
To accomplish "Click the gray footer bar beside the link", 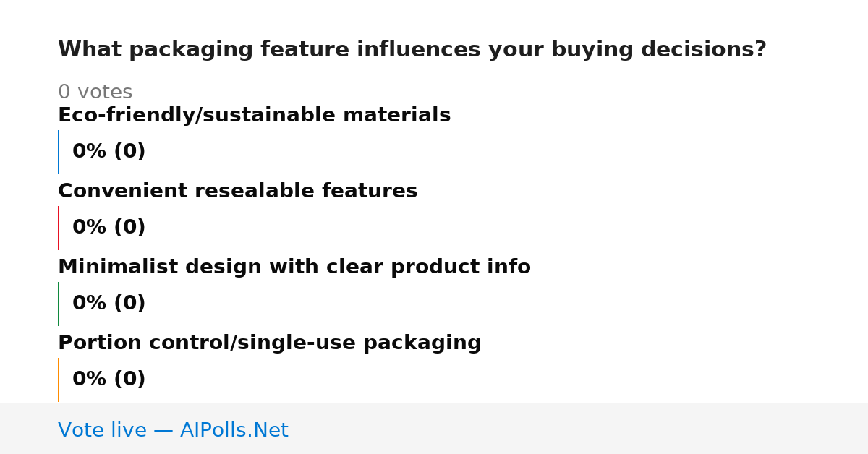I will coord(579,429).
